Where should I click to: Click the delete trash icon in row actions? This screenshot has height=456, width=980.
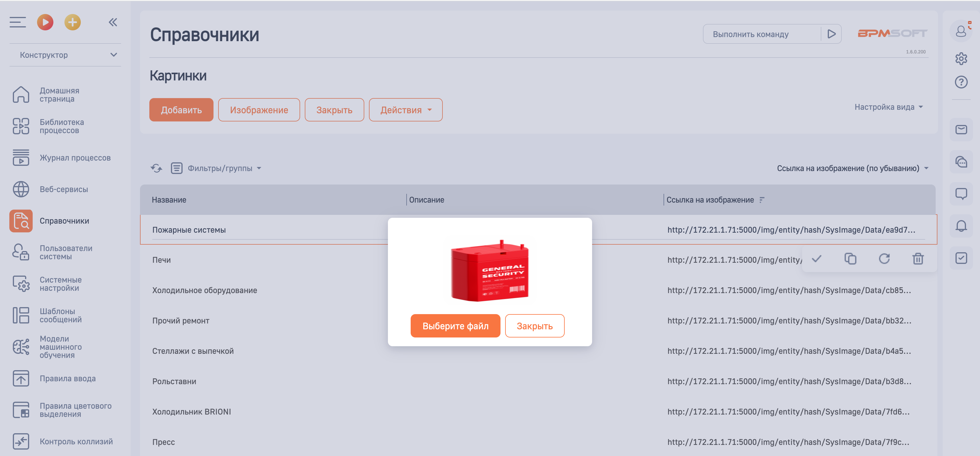(918, 259)
